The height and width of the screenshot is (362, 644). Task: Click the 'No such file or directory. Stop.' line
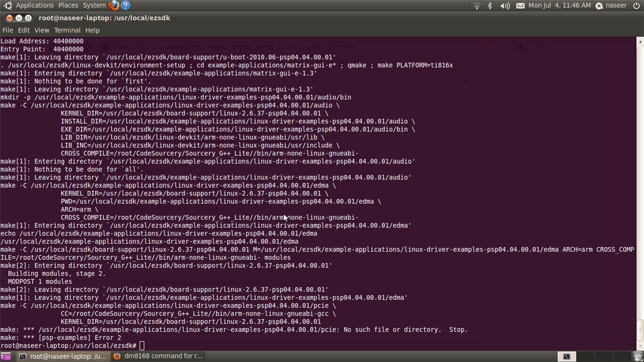pyautogui.click(x=234, y=330)
